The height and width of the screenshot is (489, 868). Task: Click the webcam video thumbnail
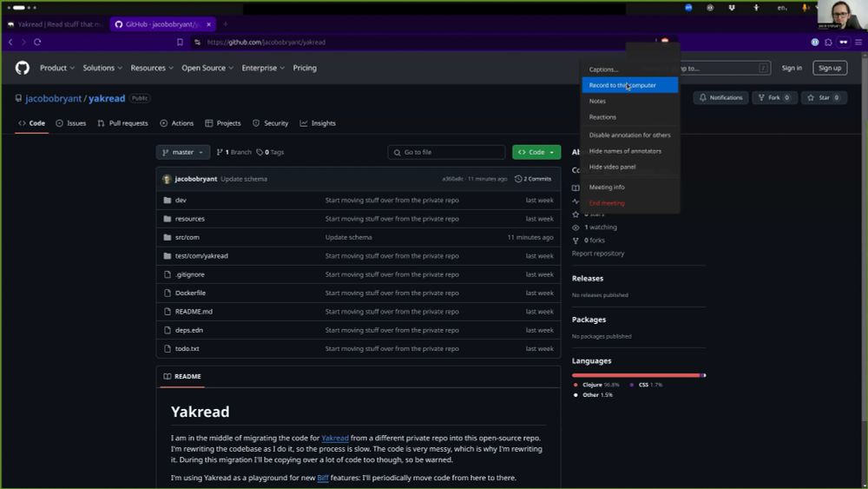[x=840, y=15]
